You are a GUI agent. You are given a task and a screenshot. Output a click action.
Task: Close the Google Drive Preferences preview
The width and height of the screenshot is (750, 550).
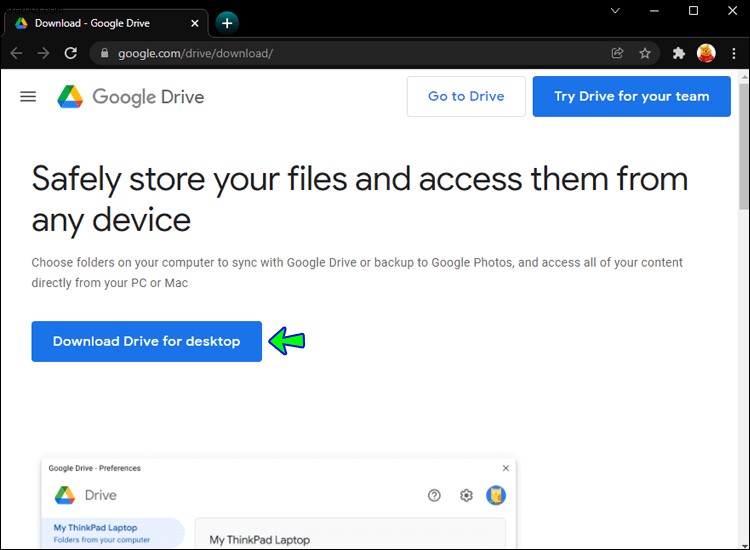point(506,468)
